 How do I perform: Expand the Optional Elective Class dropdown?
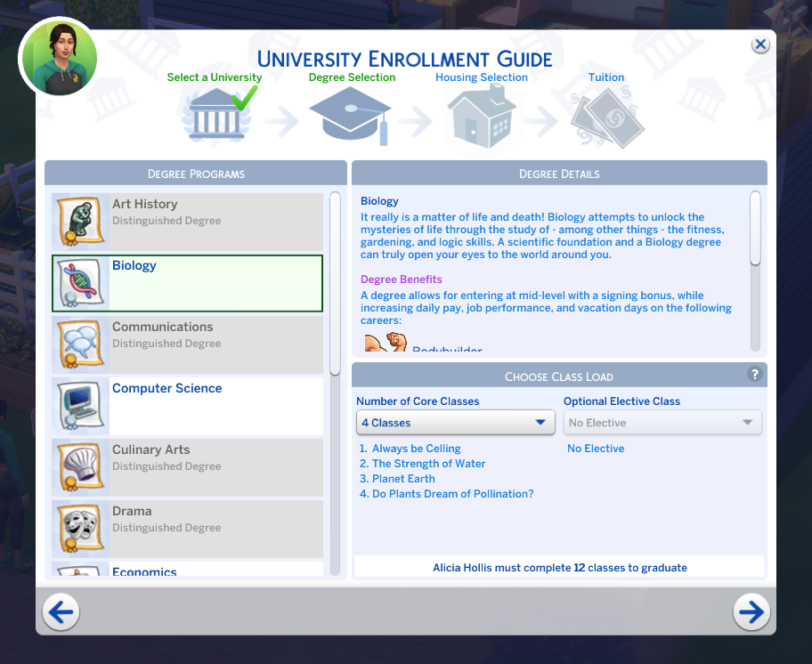pos(662,423)
